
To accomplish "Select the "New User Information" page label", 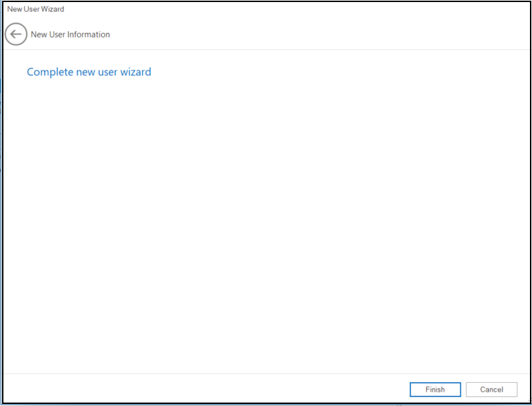I will (70, 34).
